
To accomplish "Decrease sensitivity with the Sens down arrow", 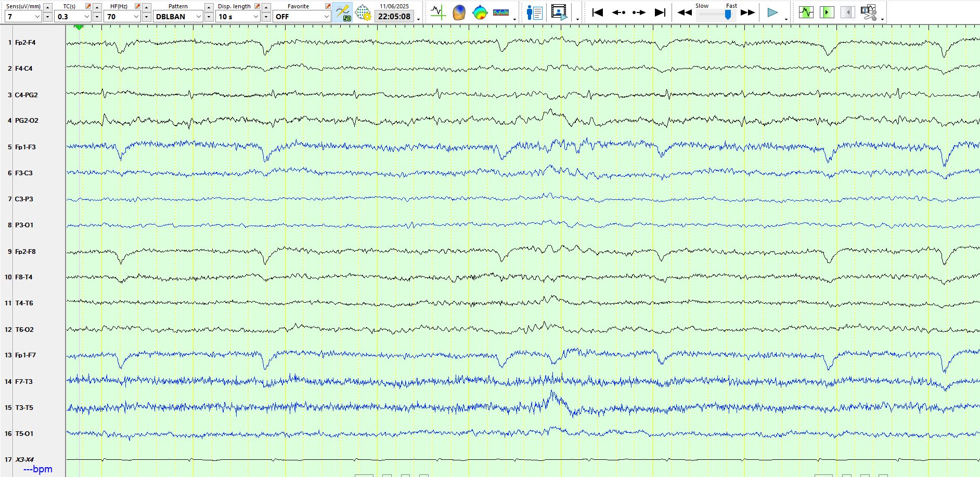I will point(48,17).
